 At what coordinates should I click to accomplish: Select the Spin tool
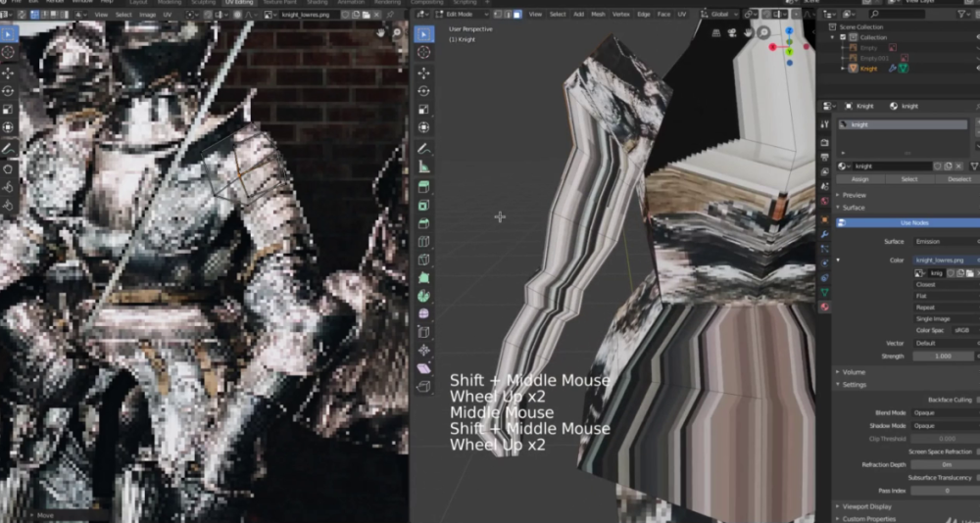[x=423, y=296]
